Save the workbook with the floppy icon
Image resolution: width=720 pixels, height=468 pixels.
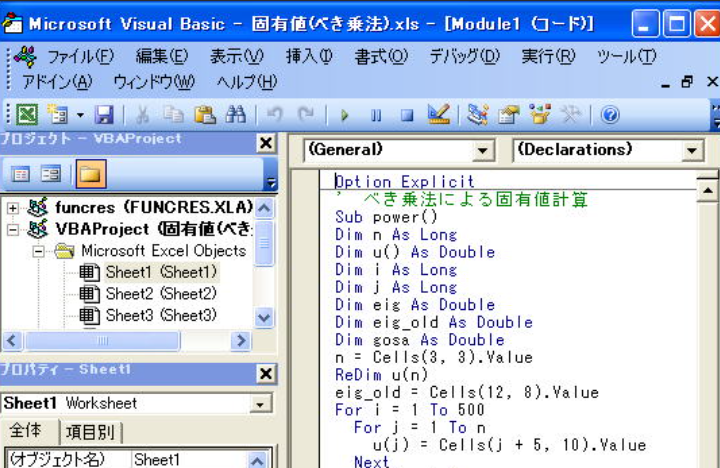click(104, 114)
